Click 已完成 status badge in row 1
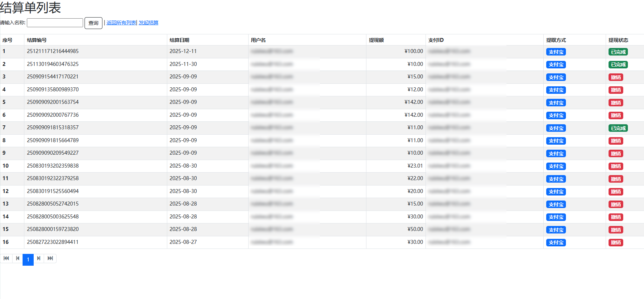The width and height of the screenshot is (644, 299). pyautogui.click(x=618, y=52)
